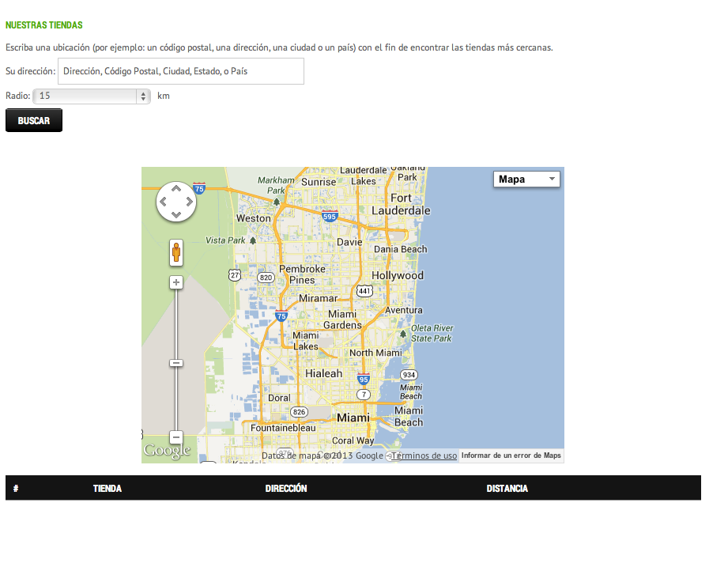The width and height of the screenshot is (728, 567).
Task: Click the TIENDA column header
Action: (x=108, y=488)
